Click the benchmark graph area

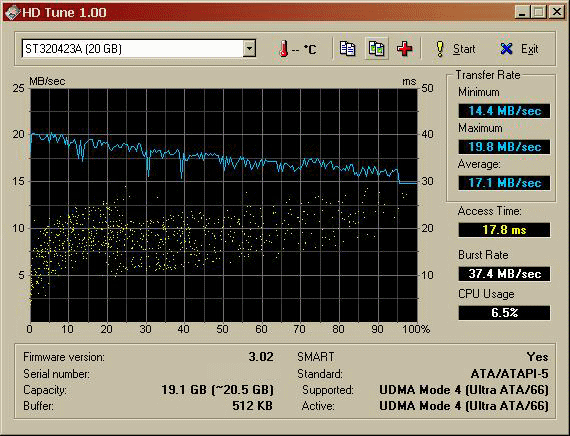tap(224, 205)
